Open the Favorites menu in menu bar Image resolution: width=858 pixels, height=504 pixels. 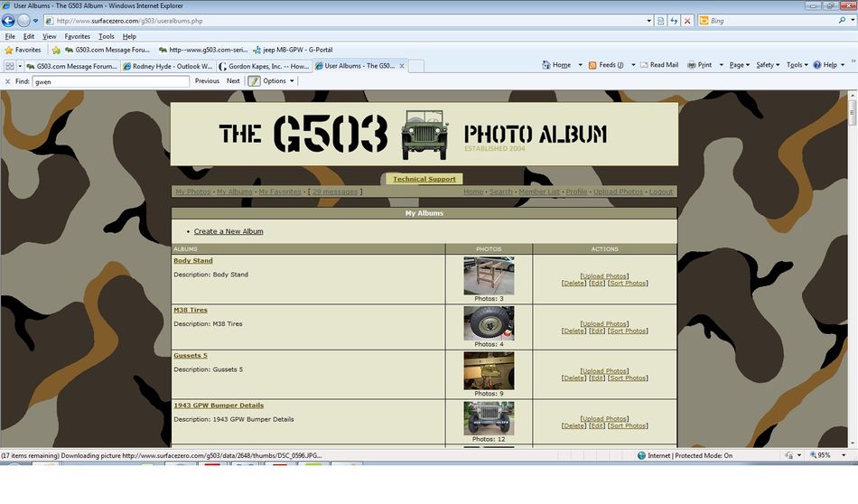click(x=77, y=36)
